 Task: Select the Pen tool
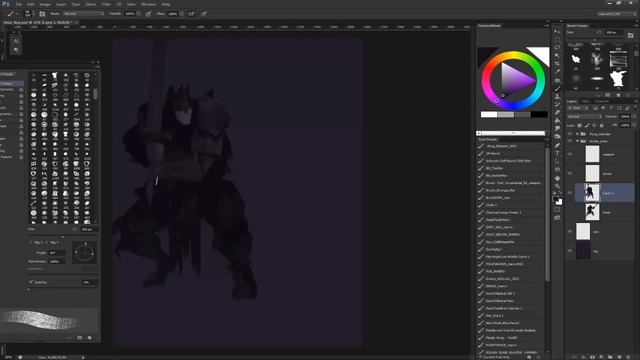(557, 145)
